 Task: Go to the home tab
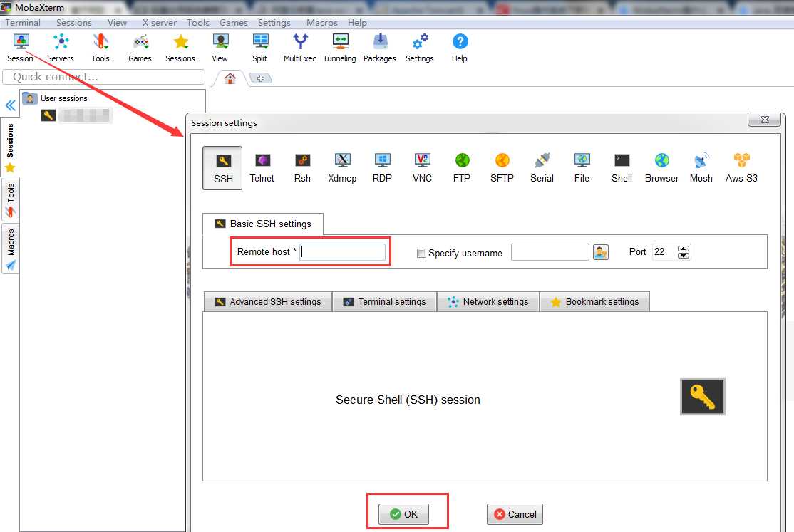(230, 78)
